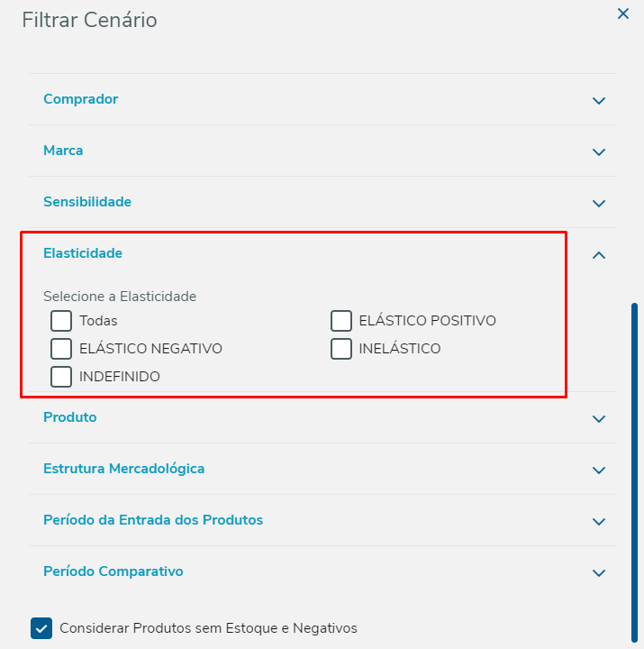Expand the Período da Entrada dos Produtos chevron
The width and height of the screenshot is (644, 649).
599,521
